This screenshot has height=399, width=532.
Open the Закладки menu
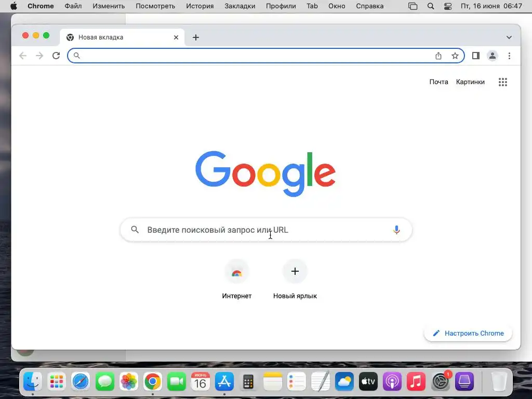pyautogui.click(x=240, y=6)
